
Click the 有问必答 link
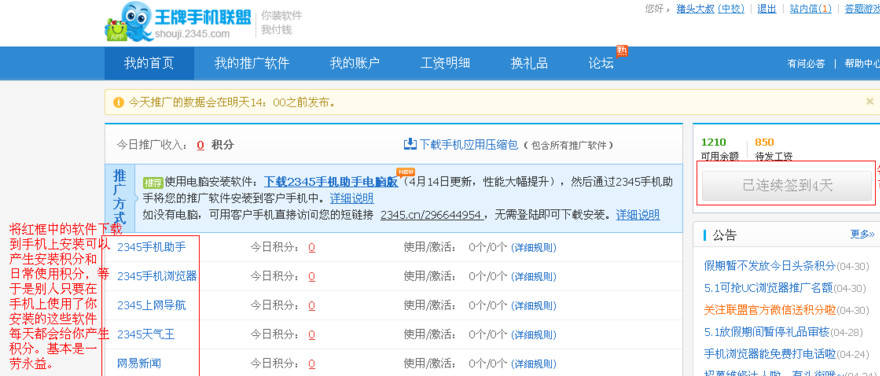[x=806, y=63]
